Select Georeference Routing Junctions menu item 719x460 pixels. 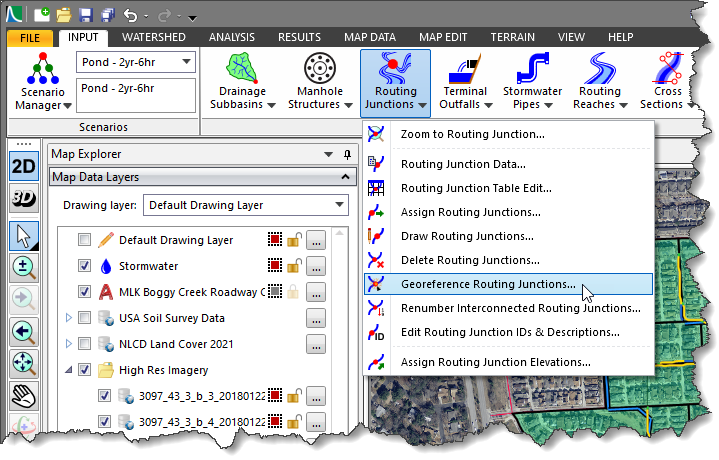pyautogui.click(x=488, y=284)
